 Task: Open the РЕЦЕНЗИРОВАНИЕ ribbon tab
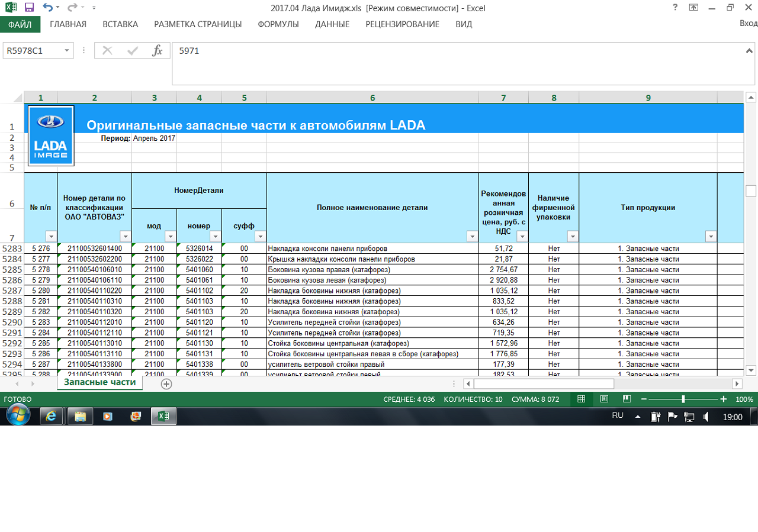point(402,24)
